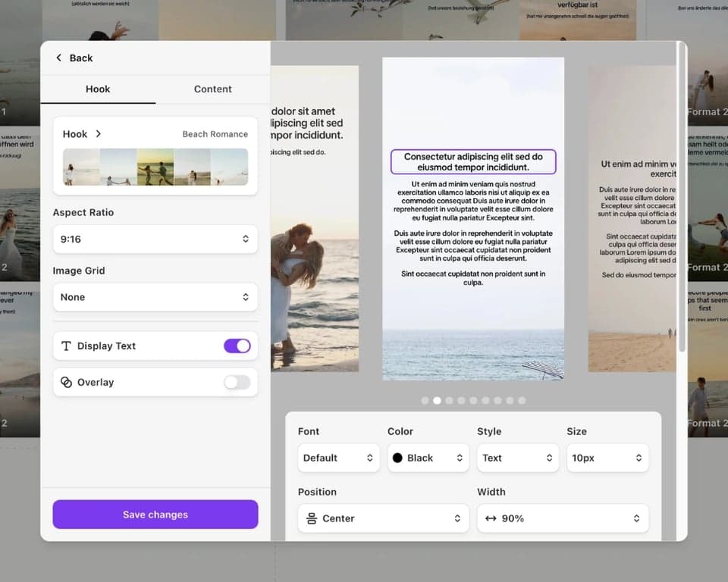The image size is (728, 582).
Task: Switch to the Content tab
Action: 212,89
